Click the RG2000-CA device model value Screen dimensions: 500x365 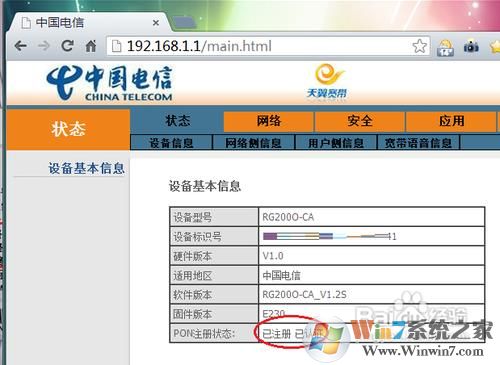288,217
